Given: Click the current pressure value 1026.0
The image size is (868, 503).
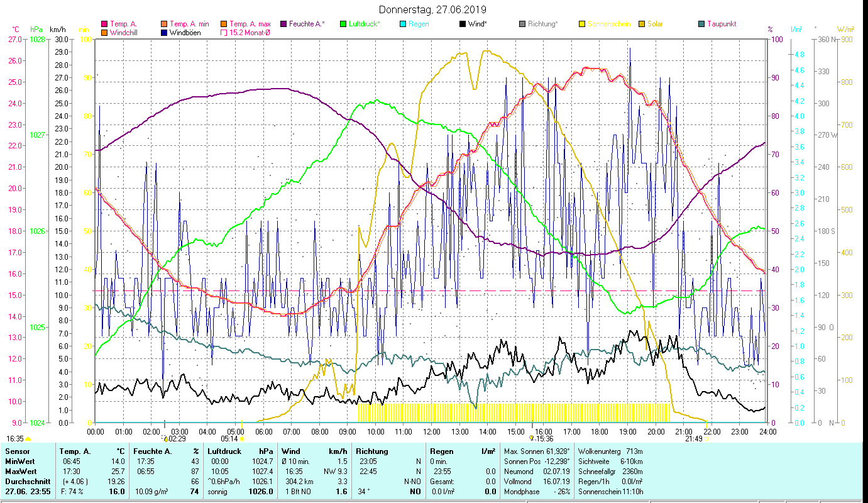Looking at the screenshot, I should (x=261, y=492).
